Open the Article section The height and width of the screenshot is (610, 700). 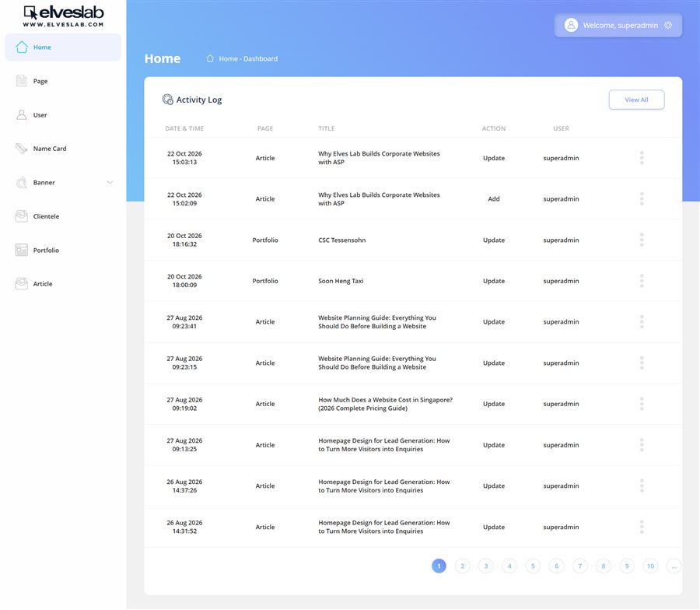pos(63,283)
